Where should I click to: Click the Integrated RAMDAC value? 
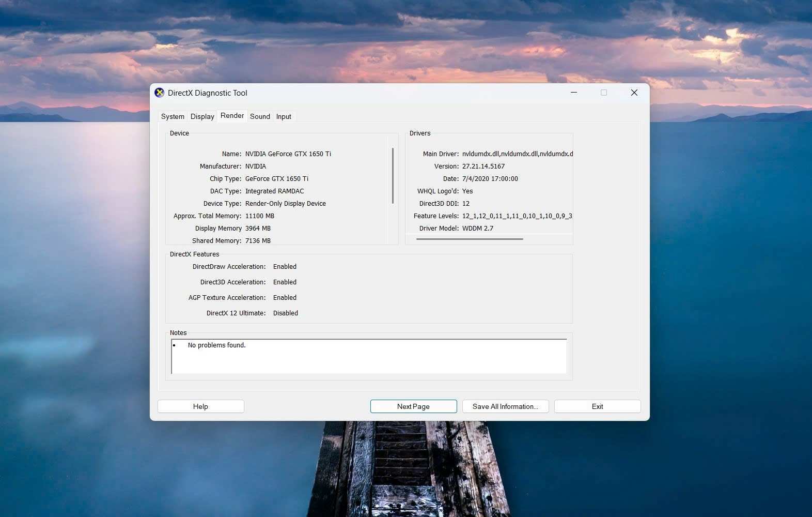275,191
